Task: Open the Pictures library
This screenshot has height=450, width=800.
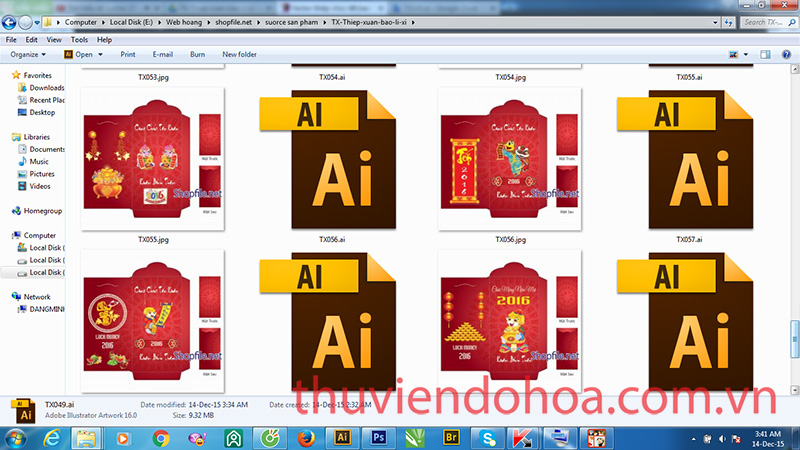Action: coord(36,174)
